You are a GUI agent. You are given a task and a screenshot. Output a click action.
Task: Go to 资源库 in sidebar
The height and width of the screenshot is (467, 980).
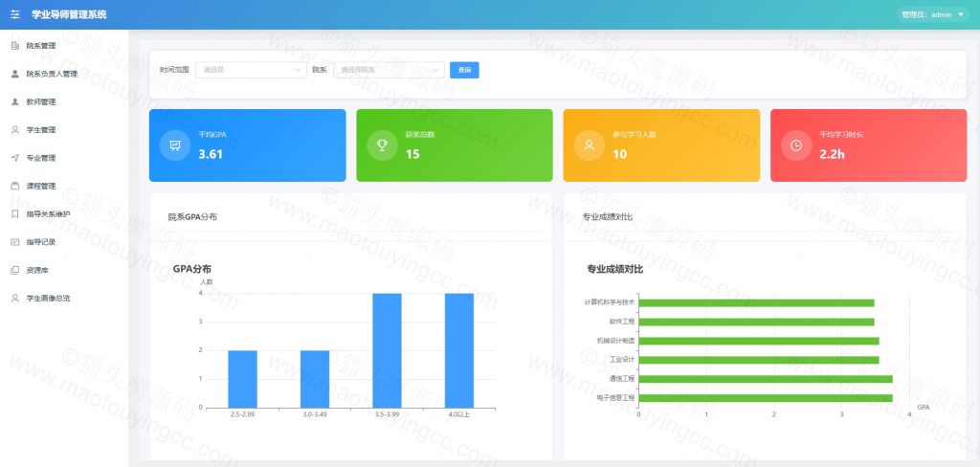click(37, 270)
